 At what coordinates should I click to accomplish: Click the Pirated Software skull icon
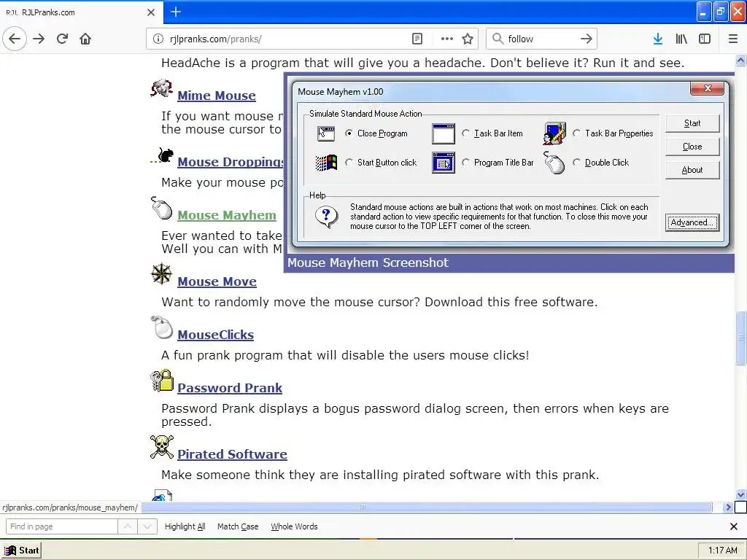point(162,447)
